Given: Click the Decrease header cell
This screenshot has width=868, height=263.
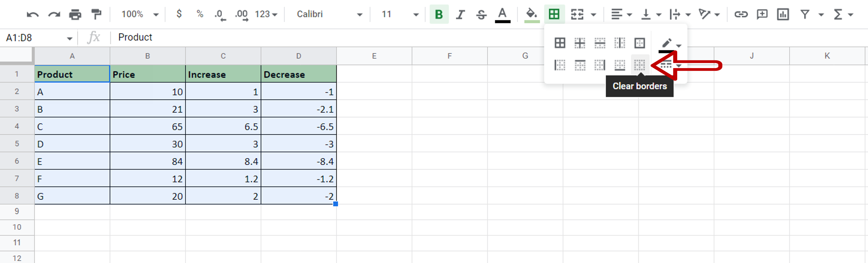Looking at the screenshot, I should click(299, 74).
